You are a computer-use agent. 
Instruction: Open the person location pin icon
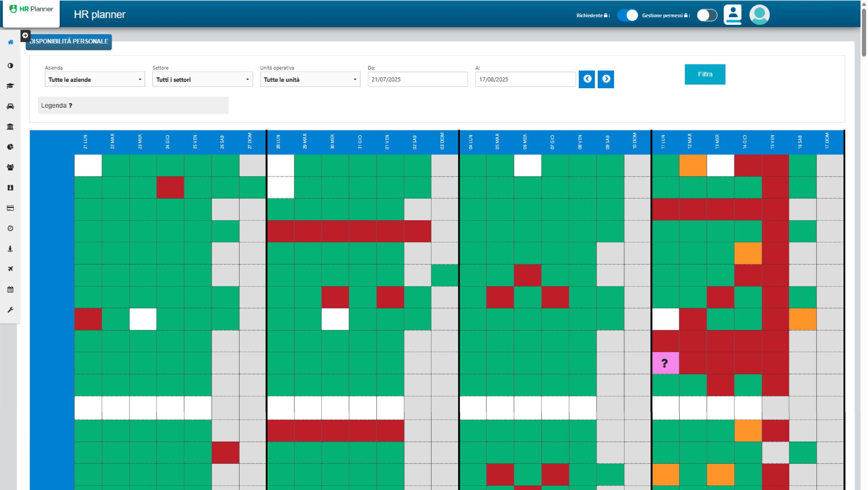11,249
